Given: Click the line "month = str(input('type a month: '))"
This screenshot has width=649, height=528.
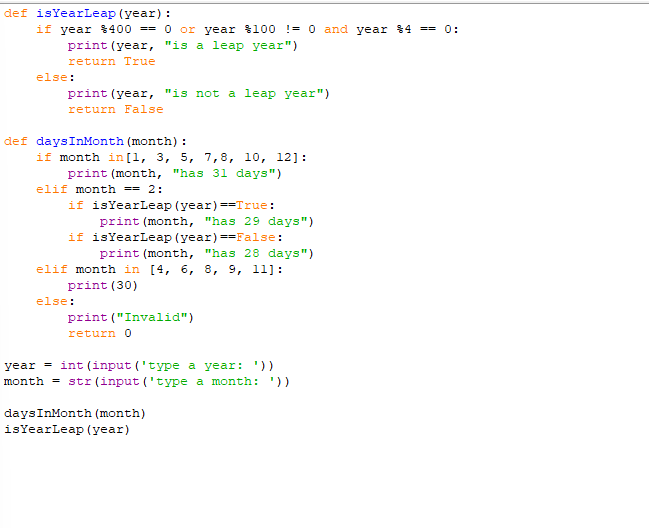Looking at the screenshot, I should click(x=147, y=382).
